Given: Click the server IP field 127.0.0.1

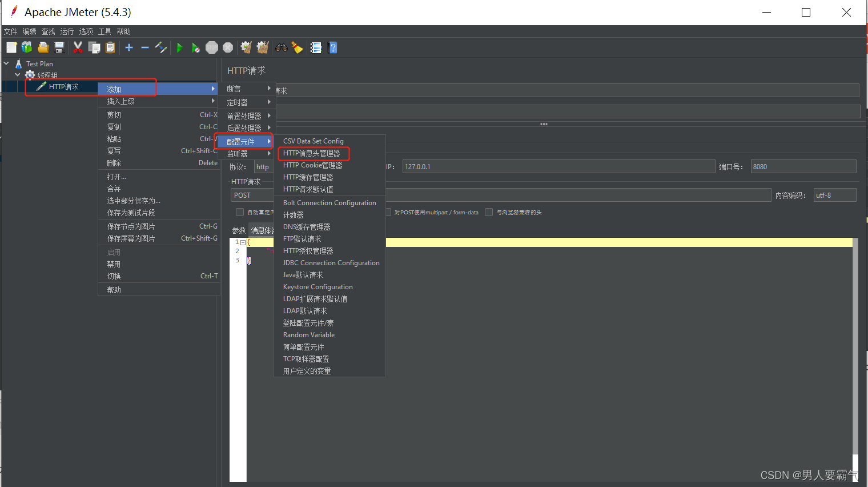Looking at the screenshot, I should click(x=558, y=166).
